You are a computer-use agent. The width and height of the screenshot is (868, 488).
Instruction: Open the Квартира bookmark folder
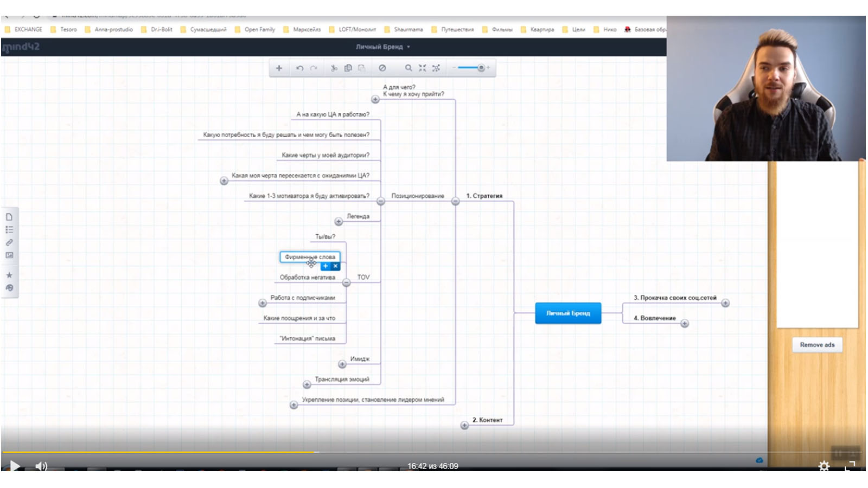point(538,29)
